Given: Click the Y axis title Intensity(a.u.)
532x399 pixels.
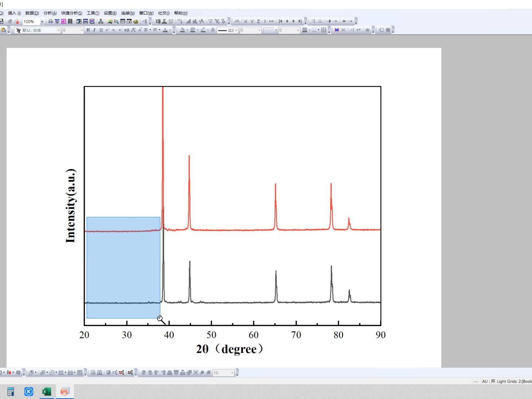Looking at the screenshot, I should [70, 206].
